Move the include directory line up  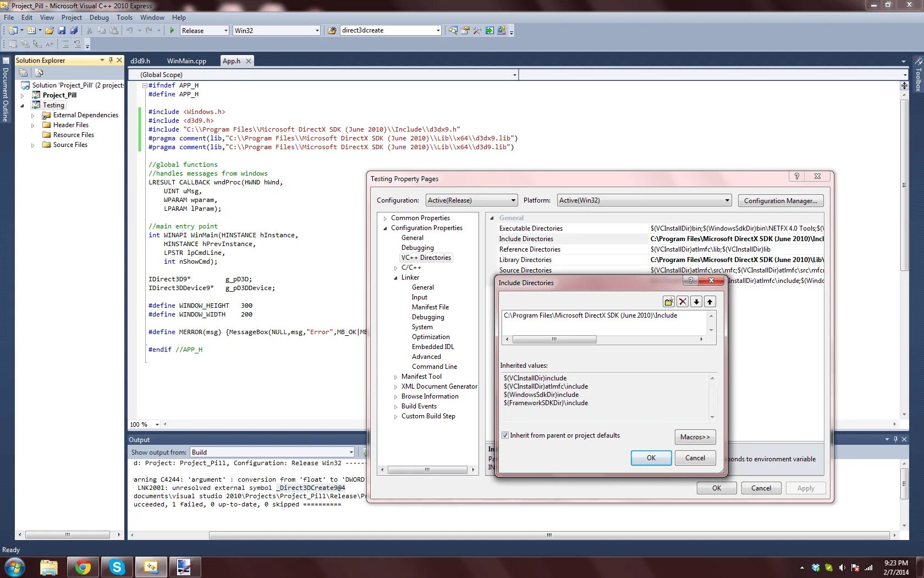(710, 302)
